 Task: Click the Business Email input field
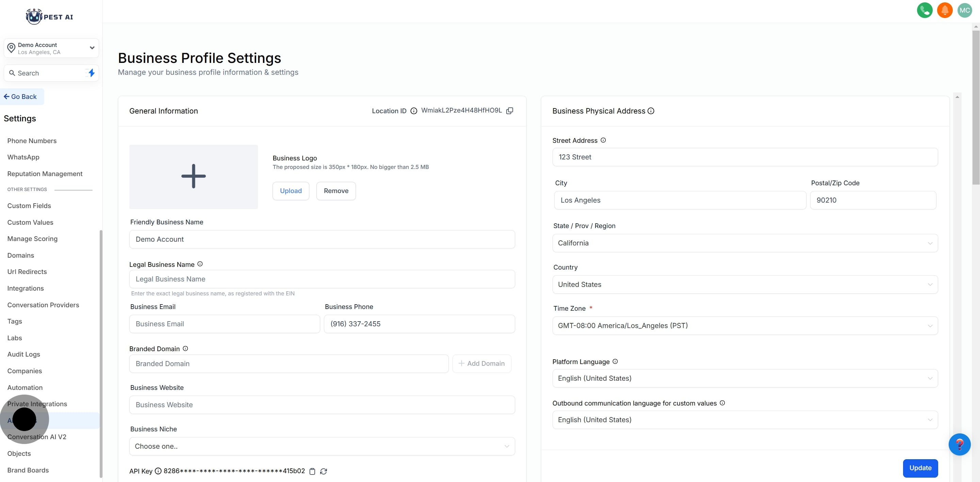225,324
